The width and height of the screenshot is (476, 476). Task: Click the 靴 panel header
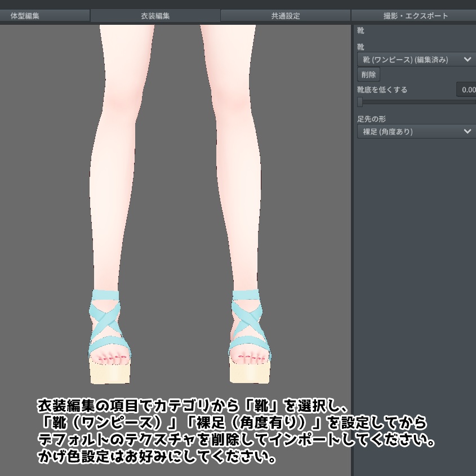[x=361, y=31]
